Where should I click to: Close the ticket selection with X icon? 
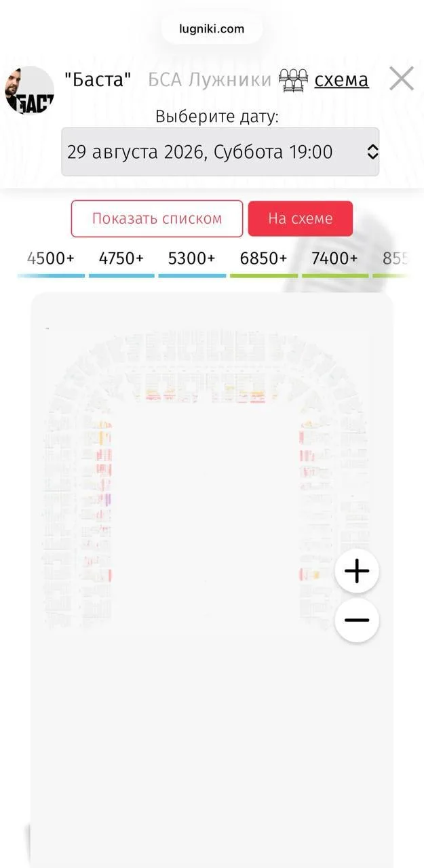click(402, 79)
